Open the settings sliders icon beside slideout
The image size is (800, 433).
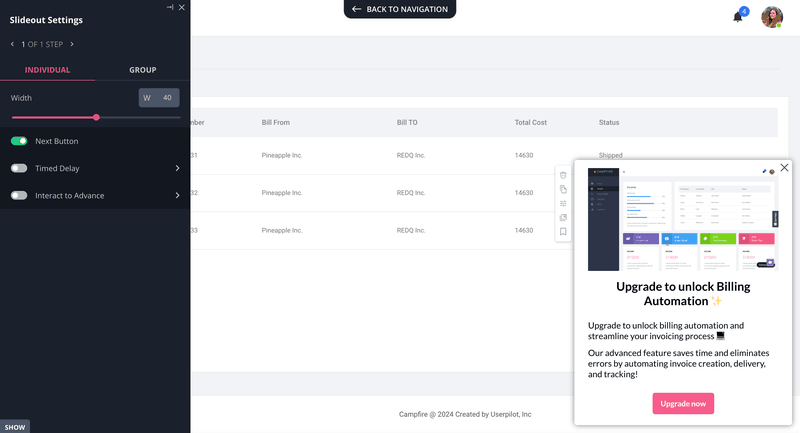click(563, 203)
